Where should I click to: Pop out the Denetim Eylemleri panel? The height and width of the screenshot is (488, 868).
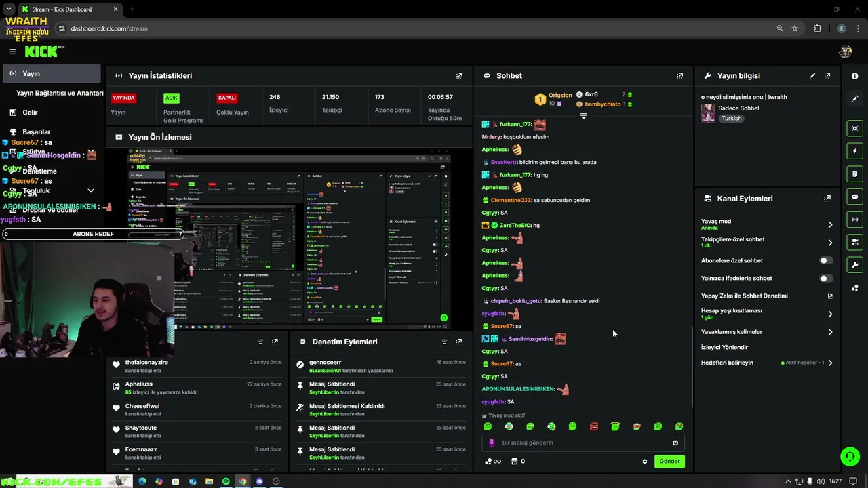(x=459, y=342)
